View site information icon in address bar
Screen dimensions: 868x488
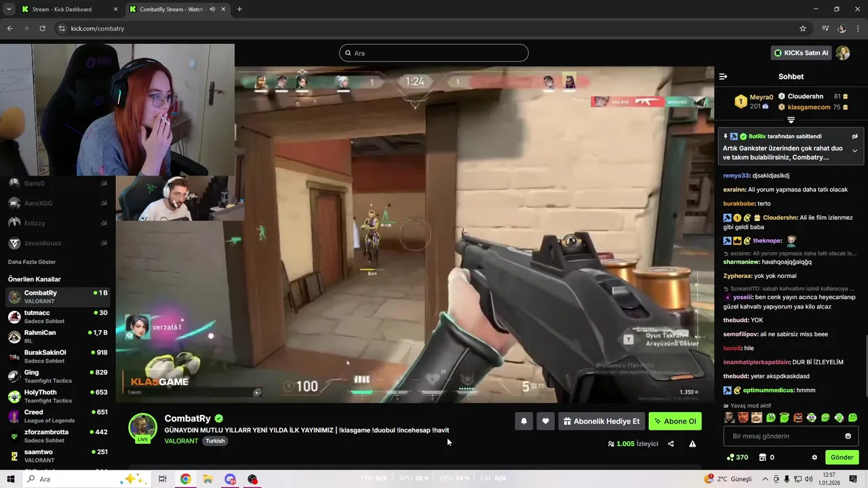(62, 28)
